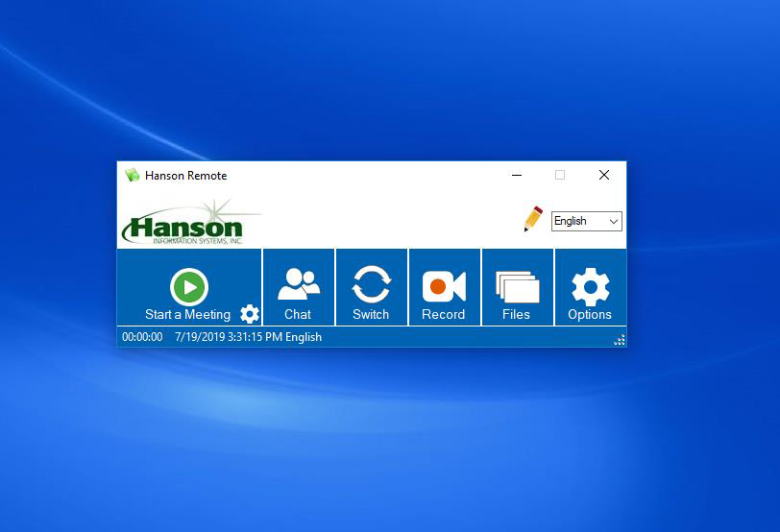Viewport: 780px width, 532px height.
Task: Start recording with the Record button
Action: [x=444, y=287]
